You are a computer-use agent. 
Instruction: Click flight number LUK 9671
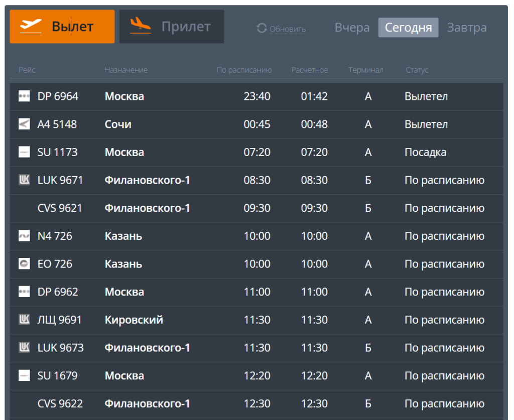pyautogui.click(x=60, y=180)
